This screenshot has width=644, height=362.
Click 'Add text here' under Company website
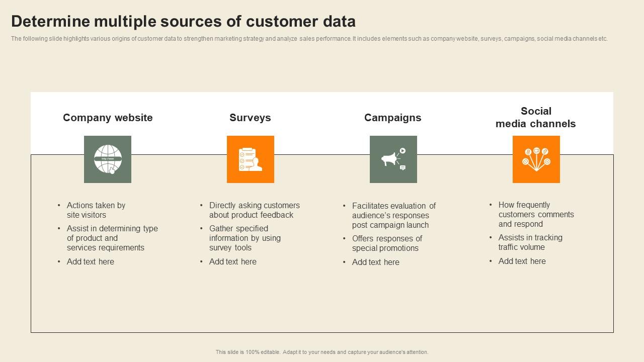pos(91,261)
